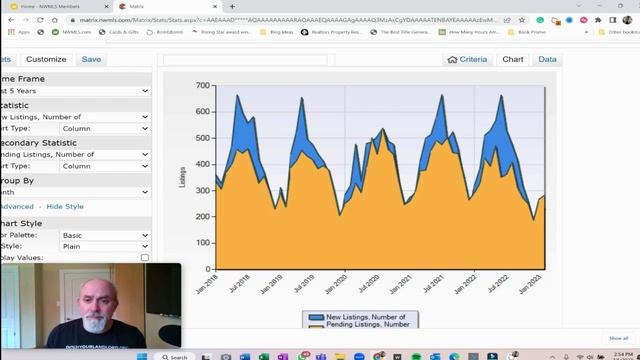The image size is (640, 360).
Task: Open the Statistic Chart Type dropdown
Action: point(105,129)
